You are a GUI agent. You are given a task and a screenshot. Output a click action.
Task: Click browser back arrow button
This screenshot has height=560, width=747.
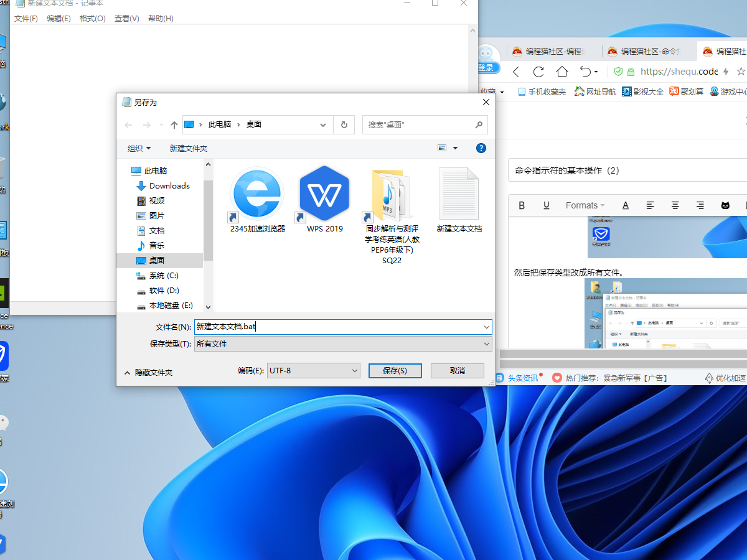point(516,72)
